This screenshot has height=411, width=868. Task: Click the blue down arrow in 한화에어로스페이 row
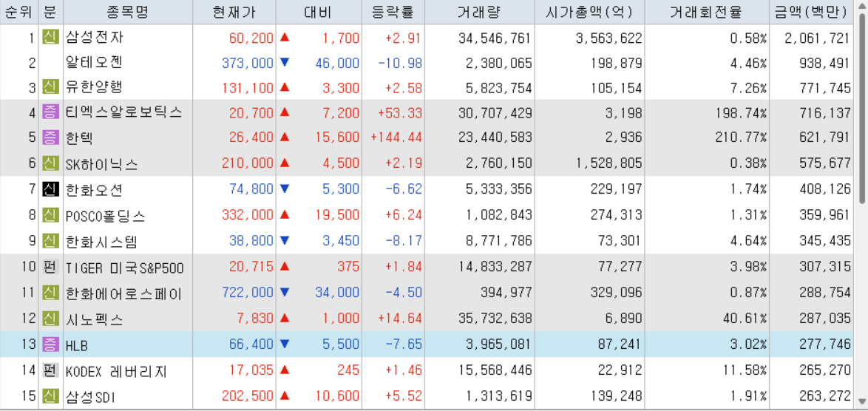285,291
